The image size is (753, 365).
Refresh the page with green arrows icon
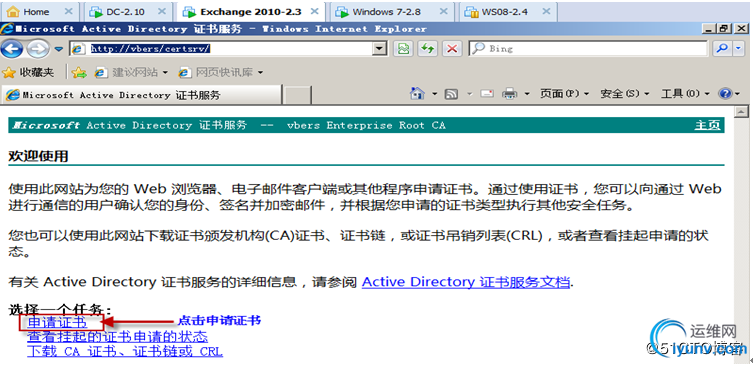click(x=427, y=49)
